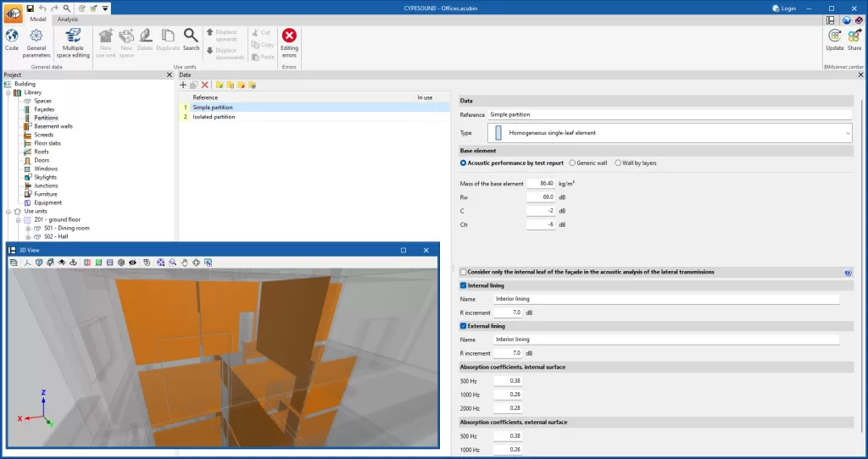
Task: Uncheck the Internal lining checkbox
Action: [x=464, y=285]
